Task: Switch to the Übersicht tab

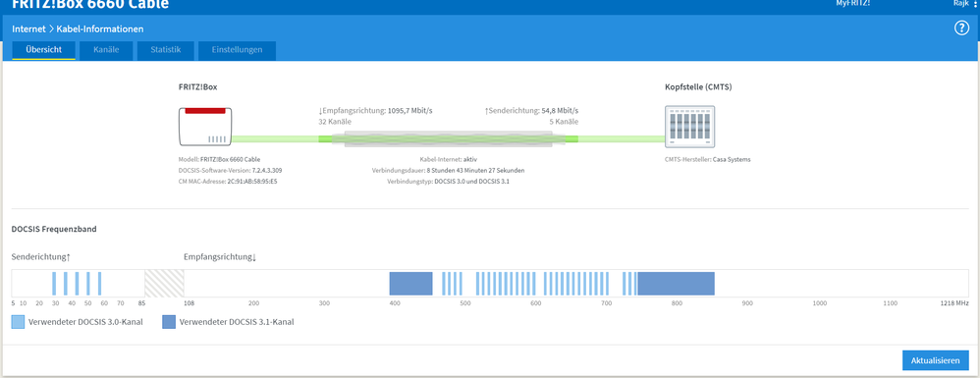Action: (x=44, y=50)
